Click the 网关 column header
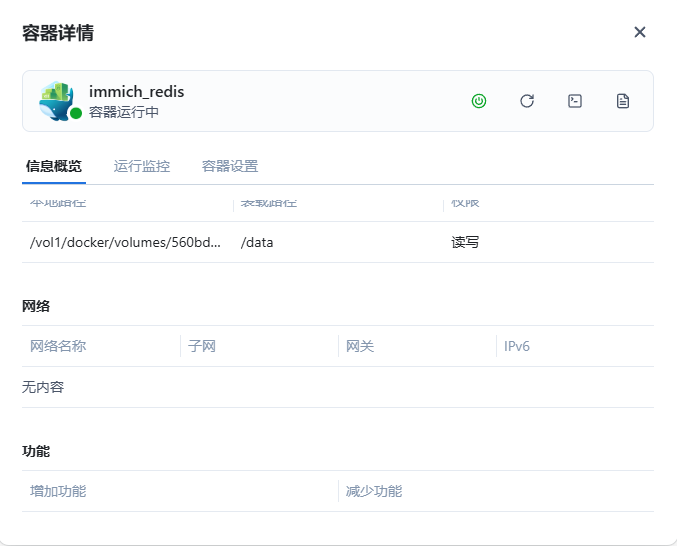The image size is (677, 546). [x=360, y=347]
